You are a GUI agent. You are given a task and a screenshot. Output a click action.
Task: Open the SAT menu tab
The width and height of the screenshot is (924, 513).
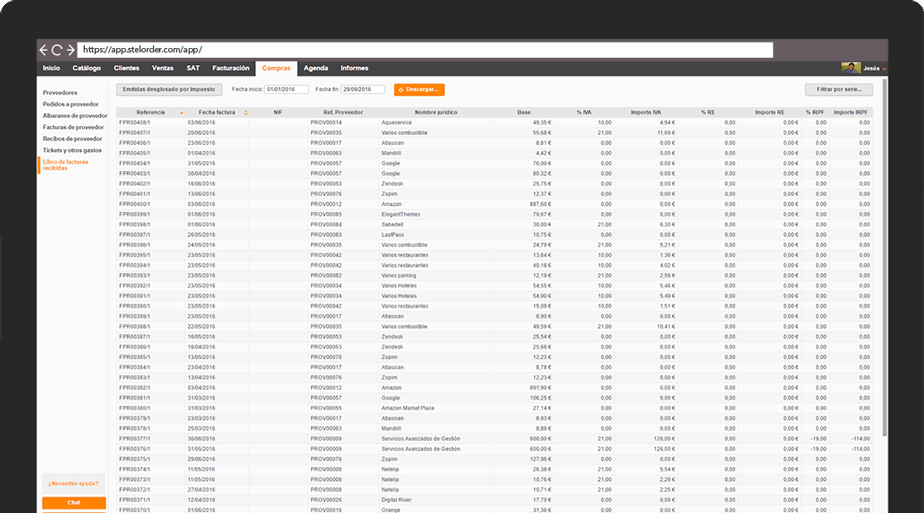point(193,68)
